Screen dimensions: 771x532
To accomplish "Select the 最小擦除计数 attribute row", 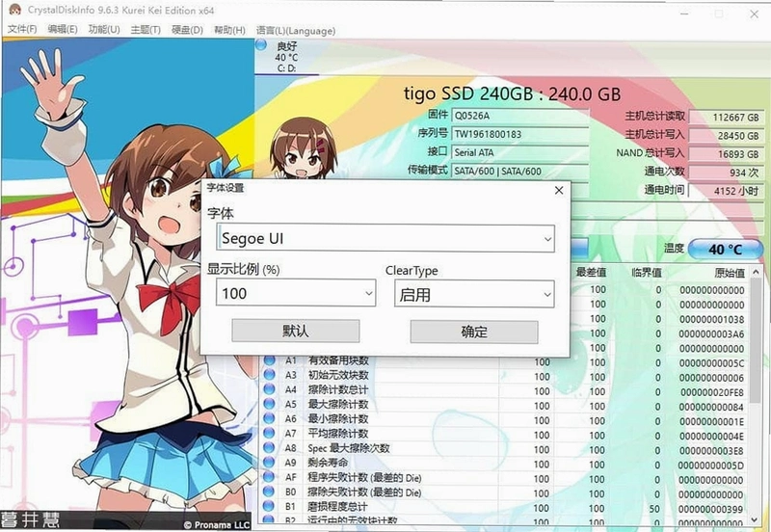I will [x=504, y=419].
